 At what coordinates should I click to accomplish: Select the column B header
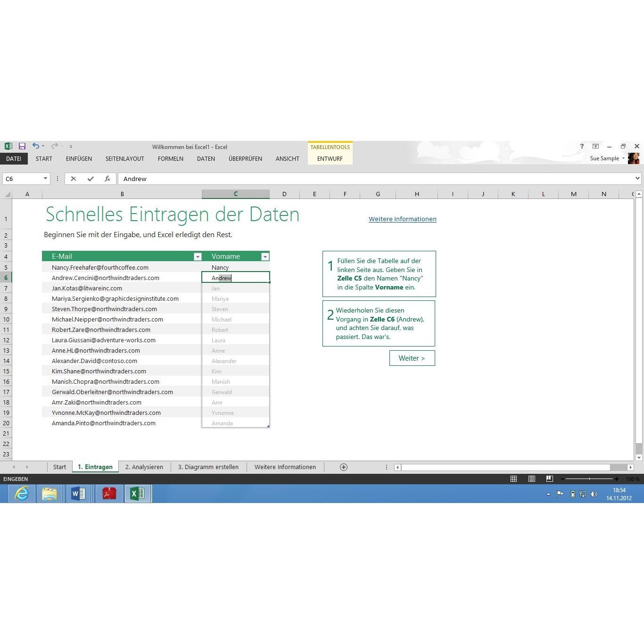122,194
